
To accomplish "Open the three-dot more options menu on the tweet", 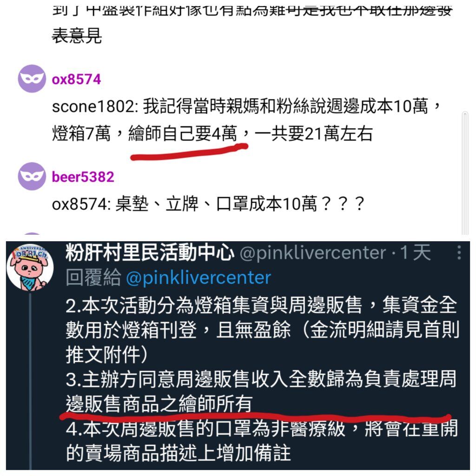I will (459, 252).
